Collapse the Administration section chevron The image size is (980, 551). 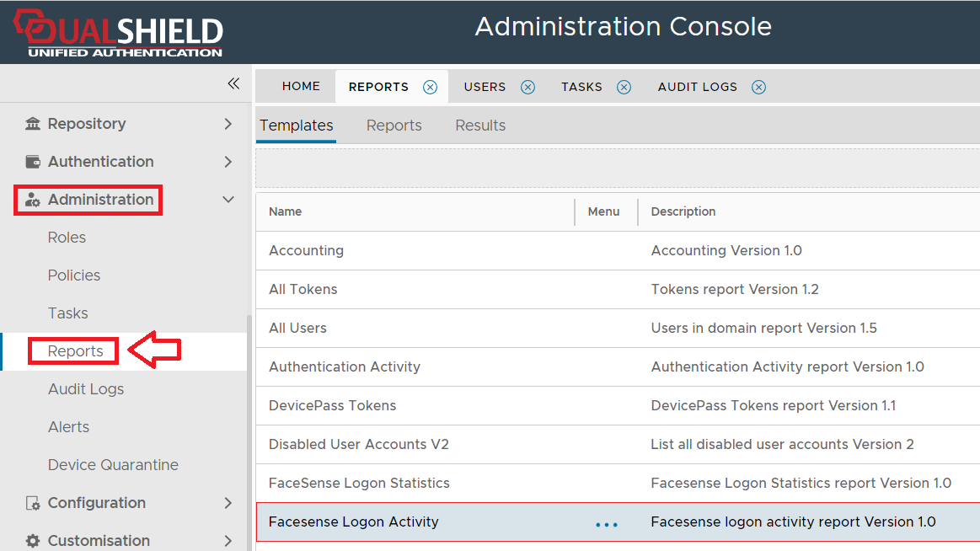(x=228, y=200)
